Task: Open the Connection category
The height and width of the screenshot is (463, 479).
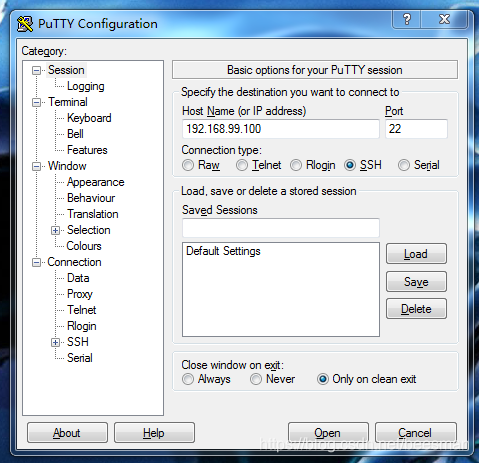Action: click(74, 262)
